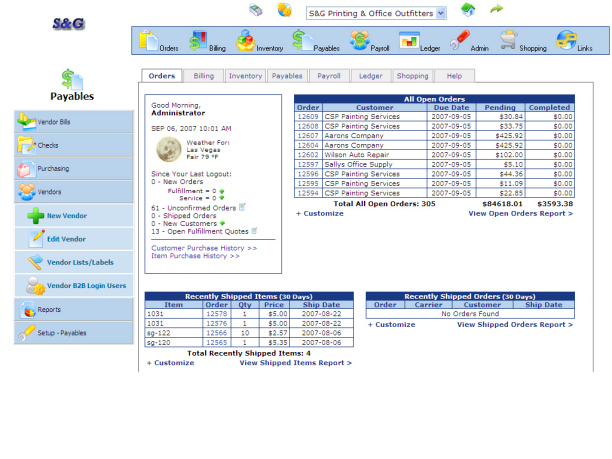Expand the Vendor Bills sidebar section
This screenshot has width=612, height=459.
[73, 121]
